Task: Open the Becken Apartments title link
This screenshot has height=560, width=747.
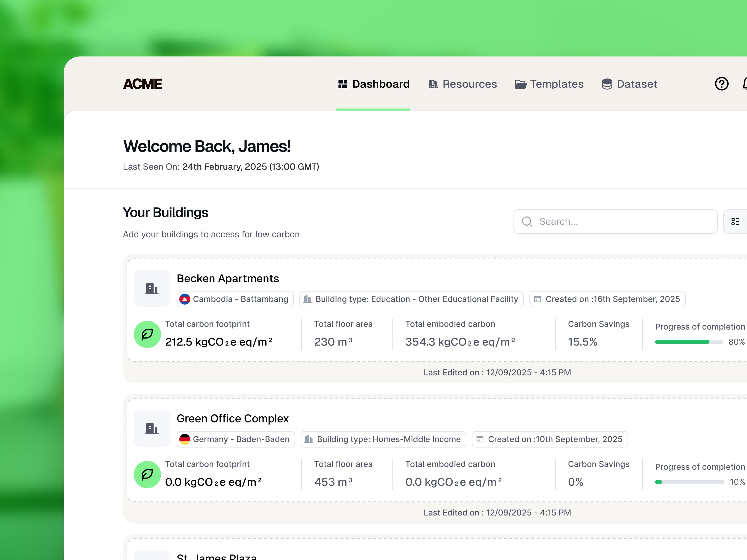Action: (228, 278)
